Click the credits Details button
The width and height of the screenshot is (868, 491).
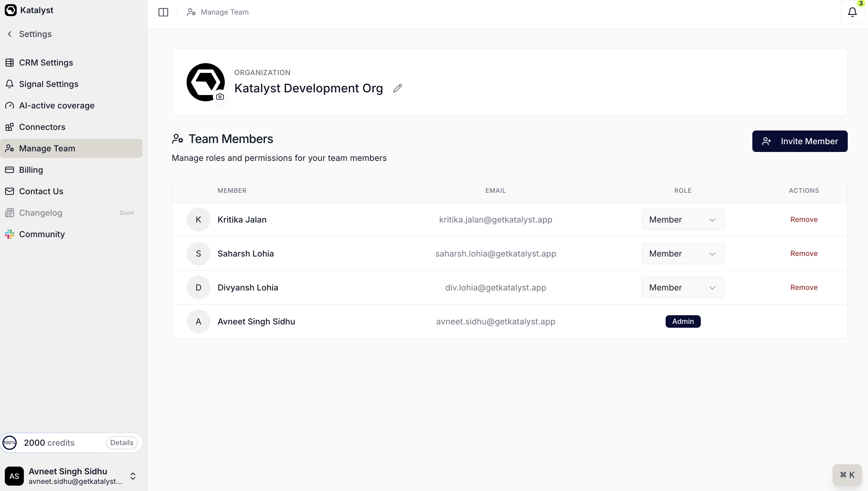(x=122, y=443)
